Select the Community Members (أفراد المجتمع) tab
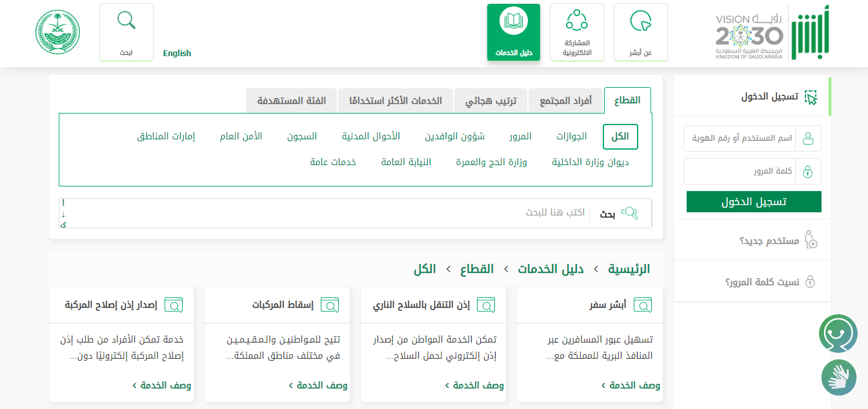Viewport: 868px width, 409px height. (565, 101)
